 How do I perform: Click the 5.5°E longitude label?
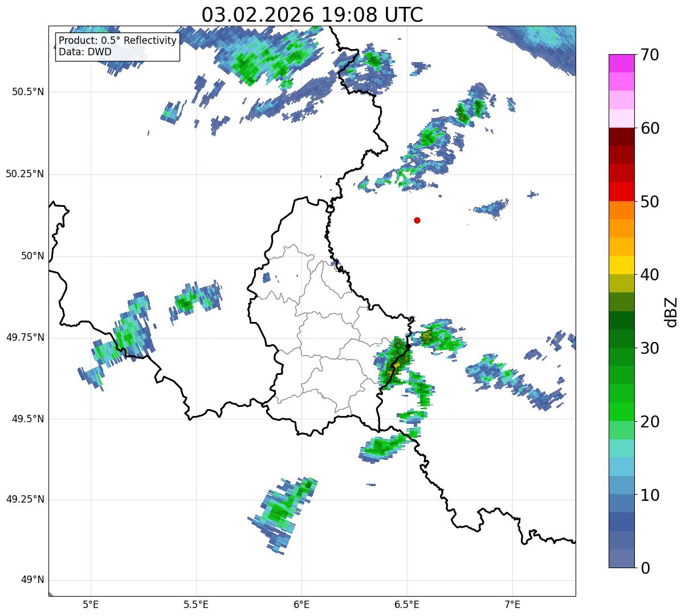196,604
